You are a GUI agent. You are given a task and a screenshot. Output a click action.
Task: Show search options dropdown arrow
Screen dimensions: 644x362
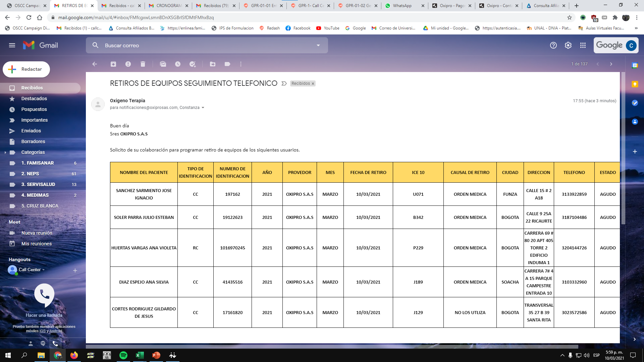point(318,45)
